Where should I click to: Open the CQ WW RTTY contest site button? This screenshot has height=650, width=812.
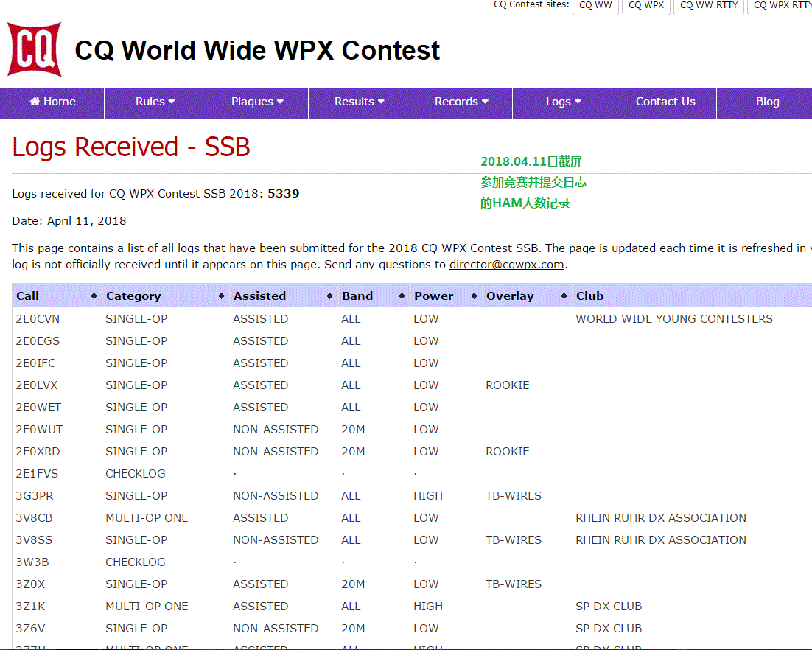pos(708,6)
